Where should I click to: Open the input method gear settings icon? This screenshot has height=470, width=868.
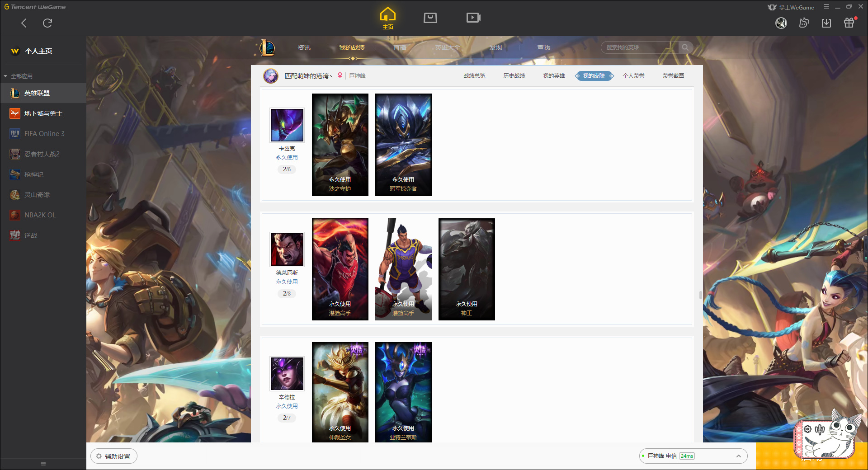[x=807, y=429]
